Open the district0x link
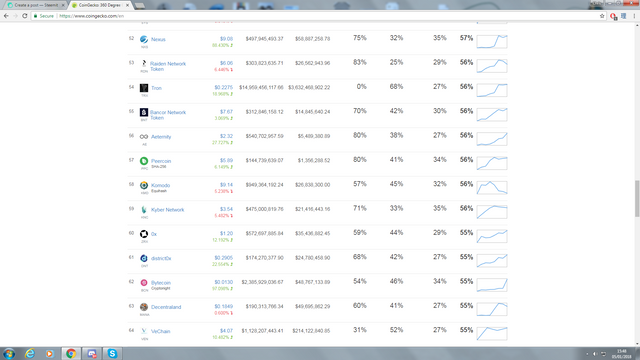640x360 pixels. click(x=161, y=258)
